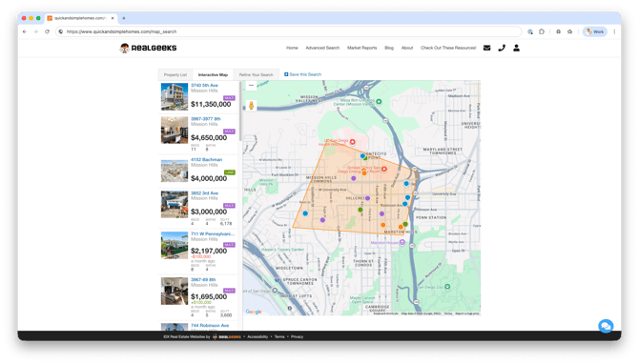
Task: Click the listing panel scrollbar
Action: tap(240, 111)
